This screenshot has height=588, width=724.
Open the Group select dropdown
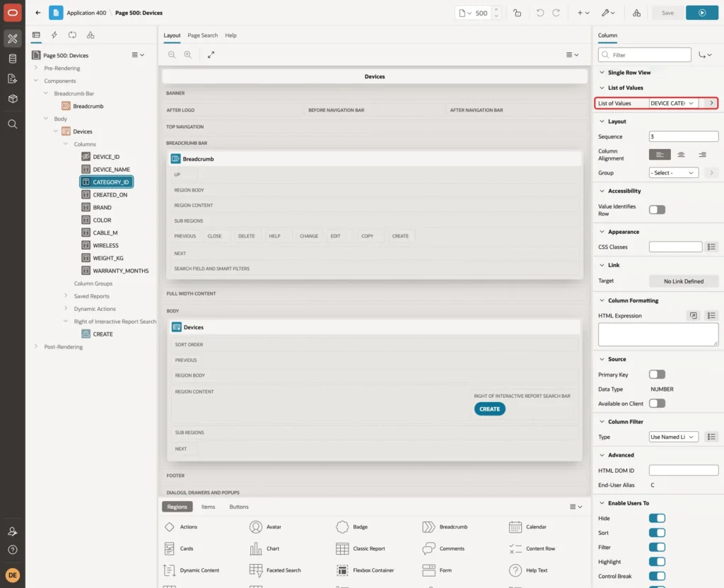coord(674,172)
